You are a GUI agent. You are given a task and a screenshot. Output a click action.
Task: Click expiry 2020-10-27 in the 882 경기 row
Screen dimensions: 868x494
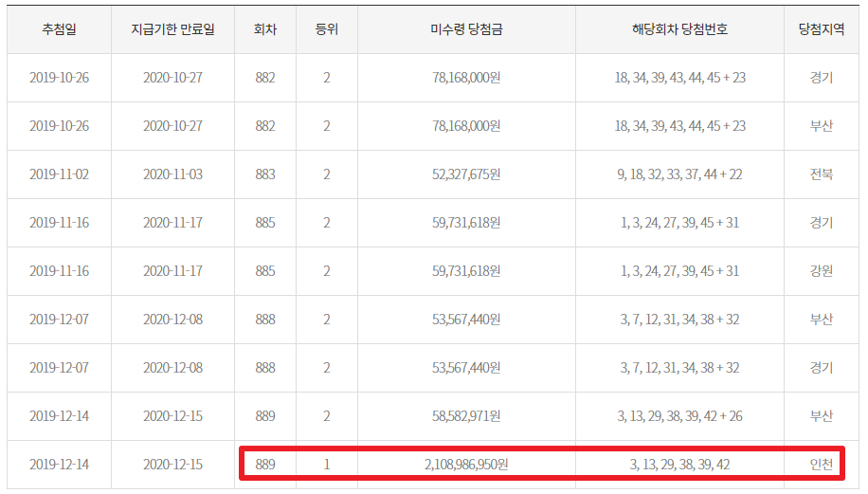click(x=172, y=78)
